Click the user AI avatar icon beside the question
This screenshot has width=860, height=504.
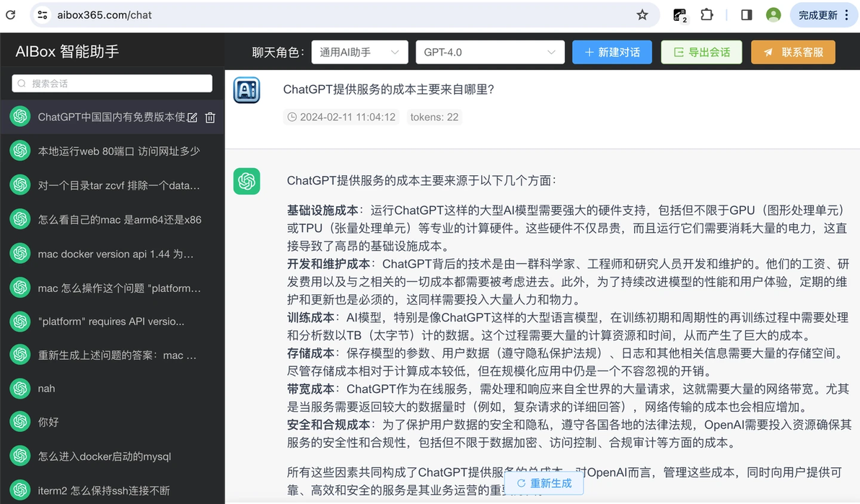247,90
